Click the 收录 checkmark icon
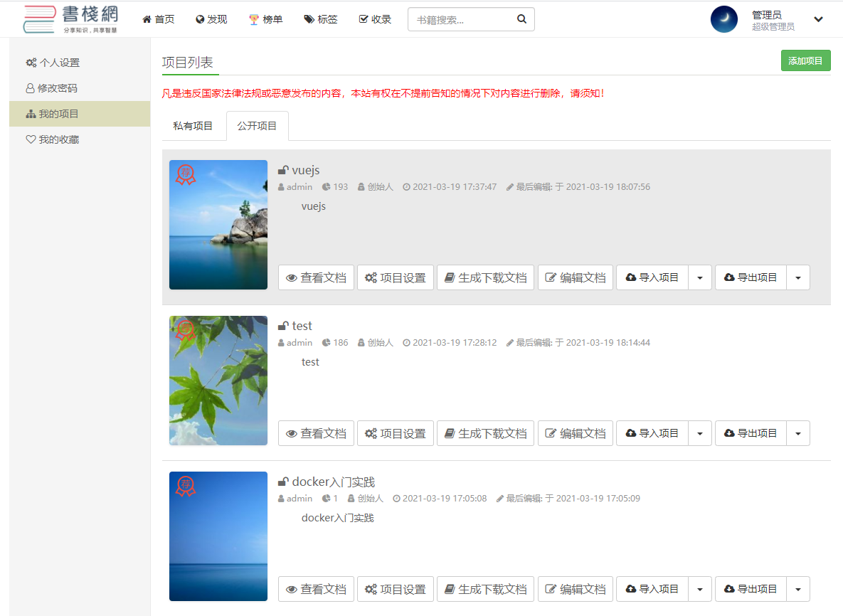The image size is (843, 616). click(x=364, y=19)
